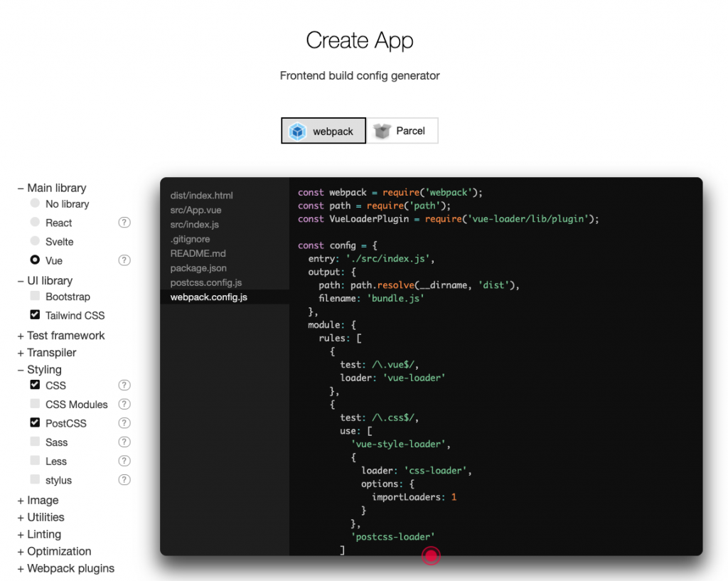This screenshot has width=728, height=581.
Task: Select webpack.config.js file tab
Action: click(x=225, y=297)
